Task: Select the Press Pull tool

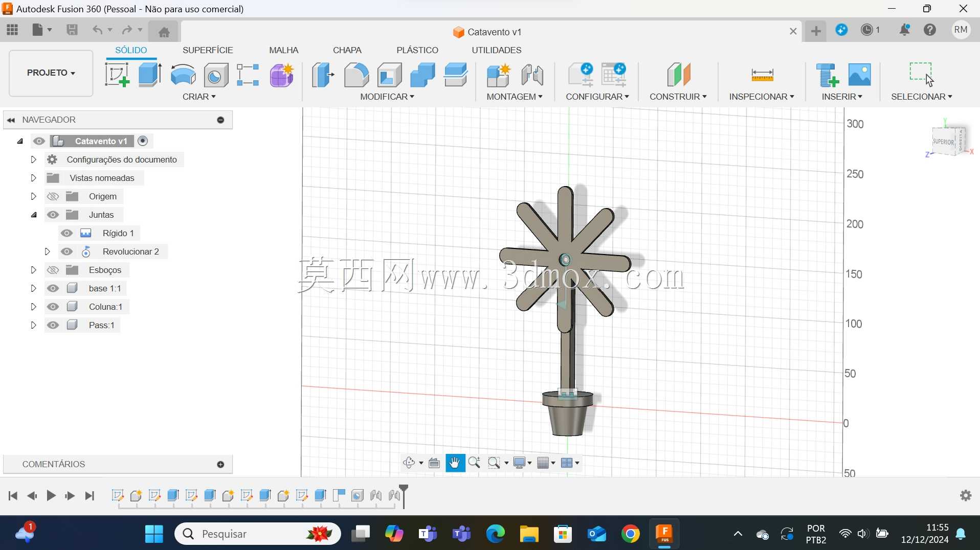Action: click(x=323, y=75)
